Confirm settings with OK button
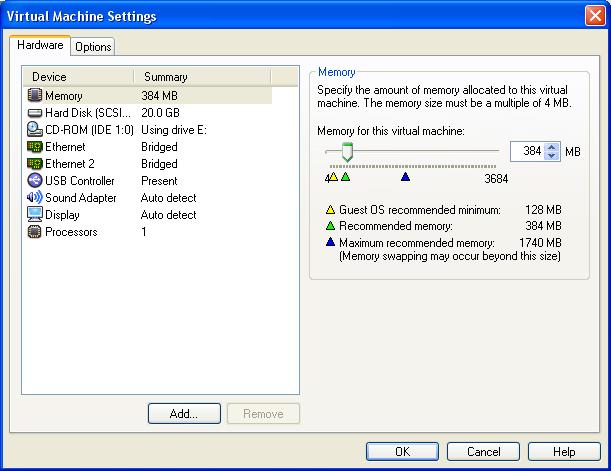The image size is (611, 471). [402, 452]
